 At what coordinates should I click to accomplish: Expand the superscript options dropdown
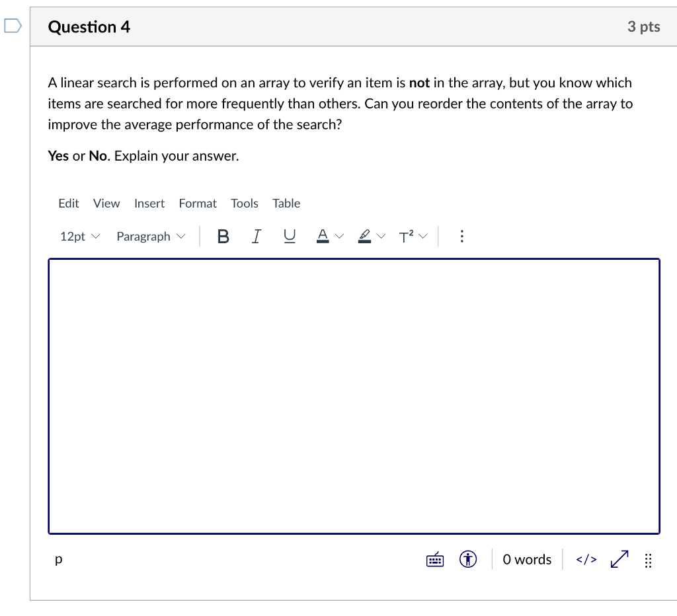tap(422, 236)
